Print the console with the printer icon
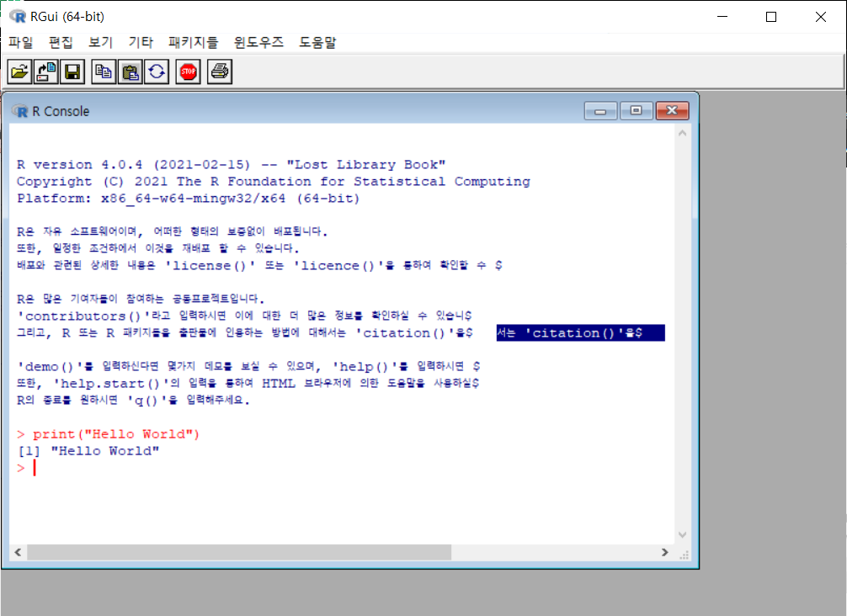The image size is (847, 616). (219, 72)
